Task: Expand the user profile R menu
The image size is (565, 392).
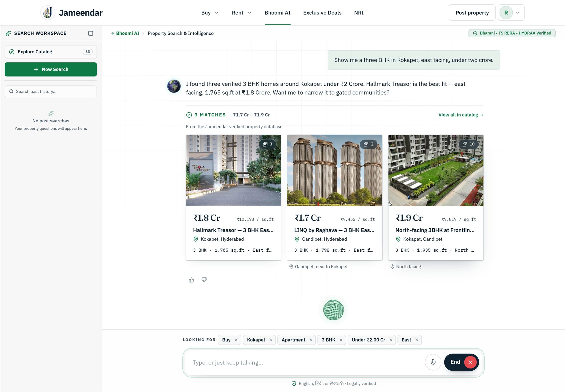Action: click(511, 12)
